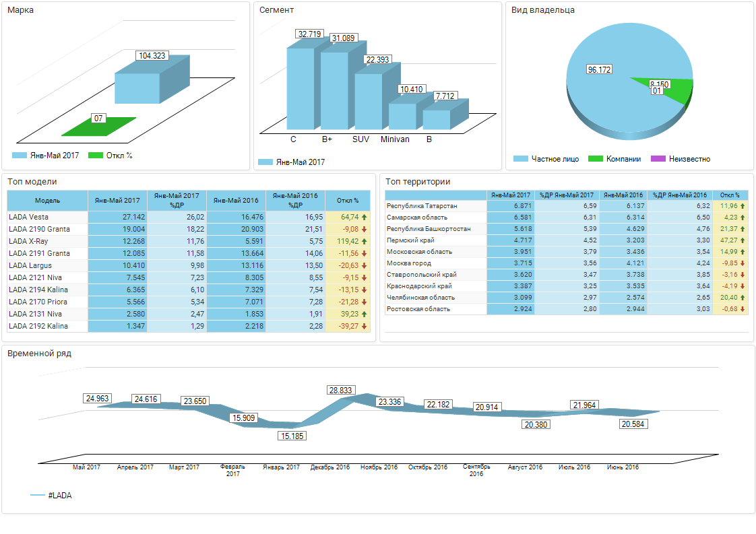Select the SUV segment bar
Image resolution: width=756 pixels, height=534 pixels.
pyautogui.click(x=368, y=101)
